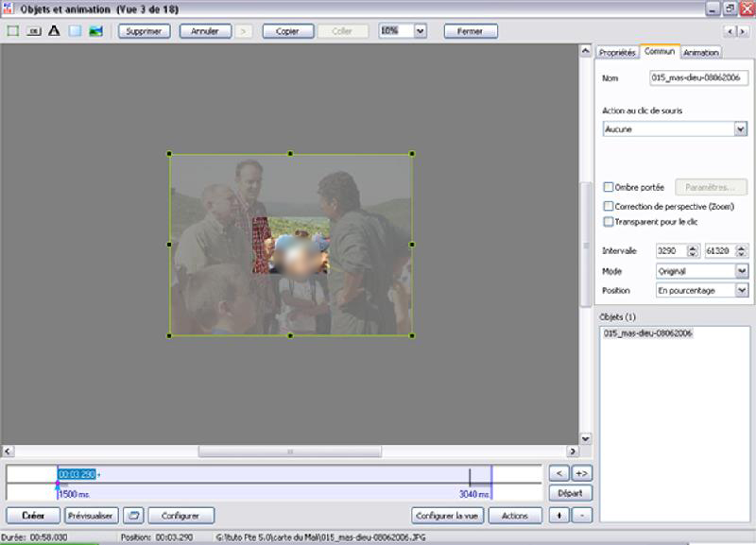Screen dimensions: 756x545
Task: Open the Animation tab
Action: click(x=701, y=53)
